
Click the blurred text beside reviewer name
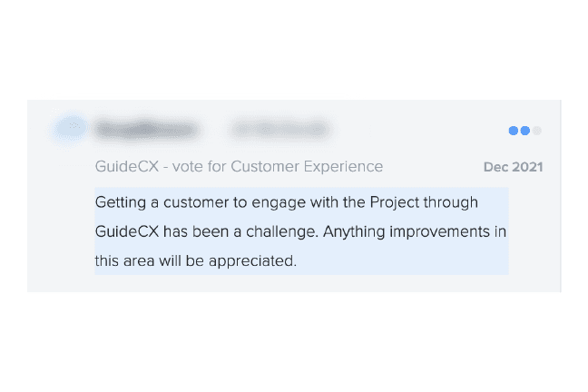coord(280,131)
